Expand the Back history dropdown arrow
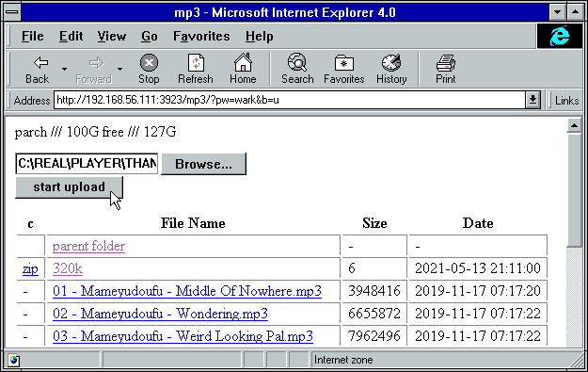The width and height of the screenshot is (588, 372). pyautogui.click(x=65, y=69)
